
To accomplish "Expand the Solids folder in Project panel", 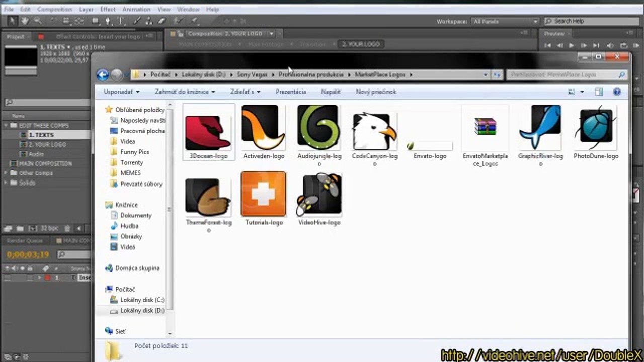I will 6,183.
